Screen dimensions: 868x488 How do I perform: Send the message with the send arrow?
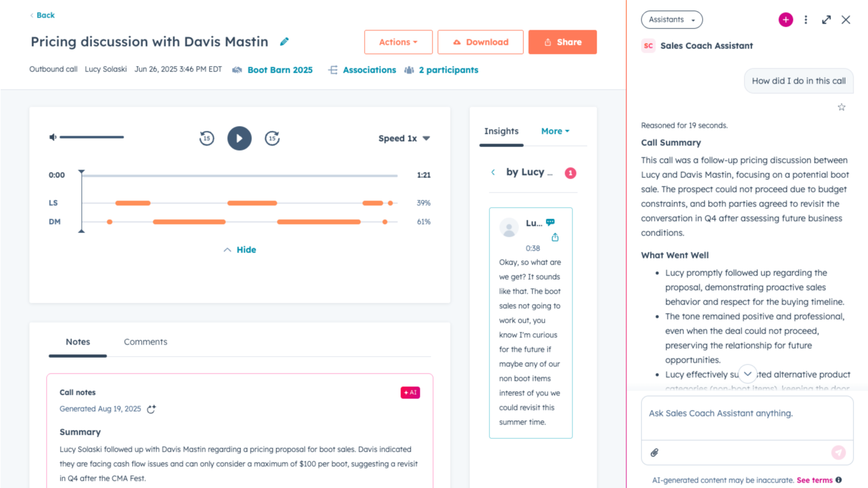(x=838, y=452)
